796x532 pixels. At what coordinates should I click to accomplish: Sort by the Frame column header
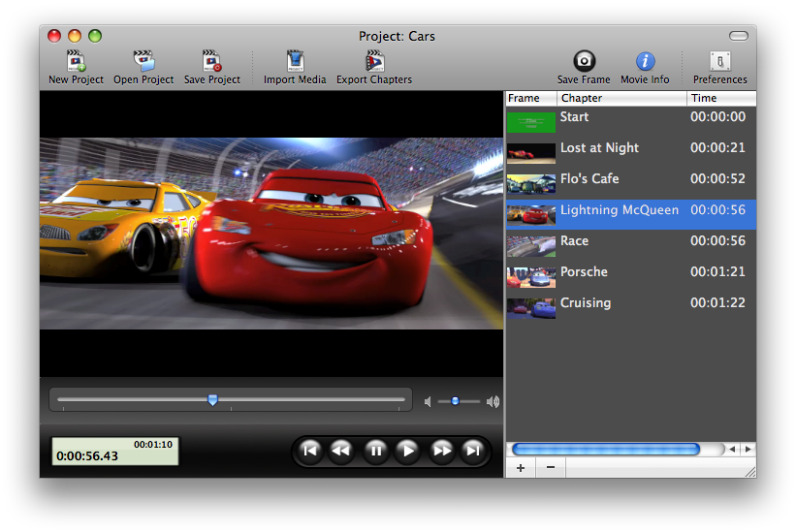point(531,98)
